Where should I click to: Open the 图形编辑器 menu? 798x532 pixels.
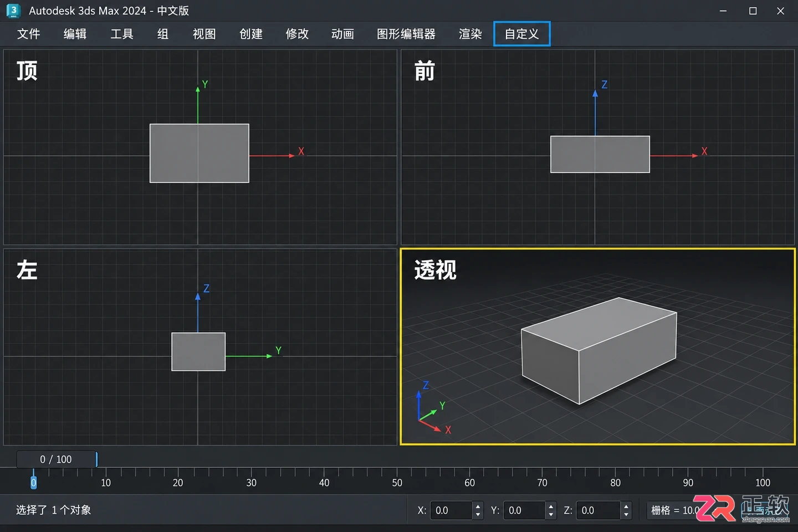tap(406, 34)
